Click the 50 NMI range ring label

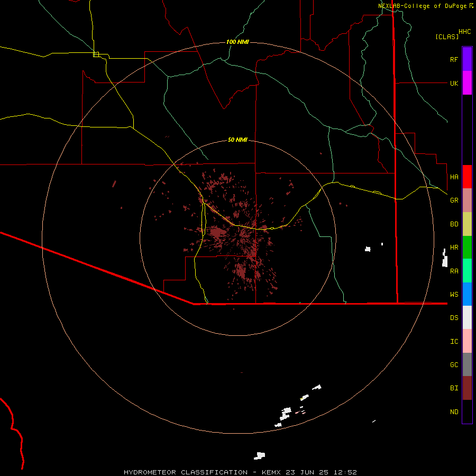[x=237, y=140]
